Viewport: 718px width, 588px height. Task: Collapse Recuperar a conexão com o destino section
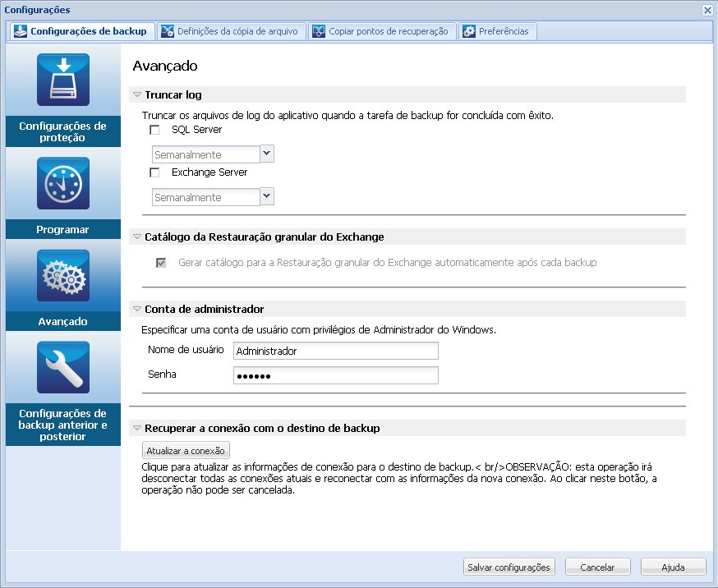click(137, 429)
